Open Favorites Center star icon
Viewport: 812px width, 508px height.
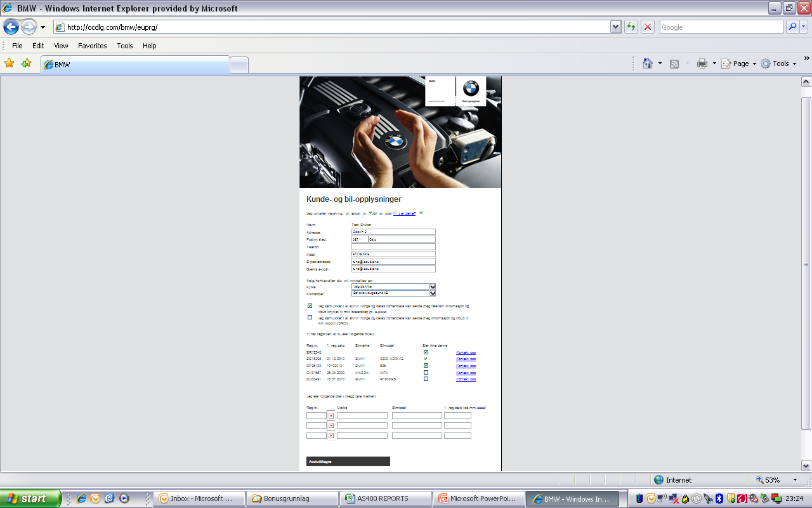[9, 63]
